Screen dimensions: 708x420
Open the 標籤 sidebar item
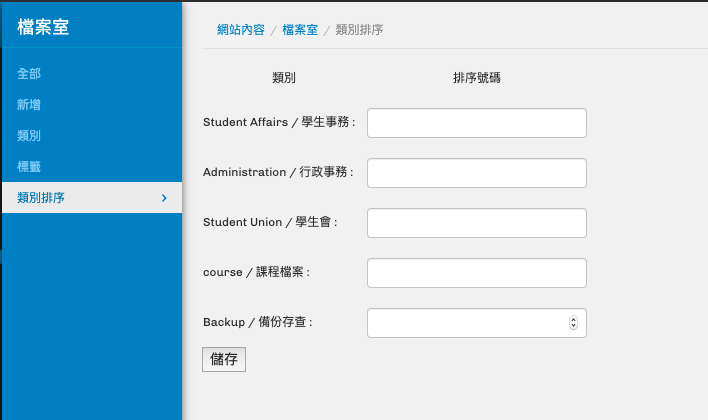pos(29,167)
